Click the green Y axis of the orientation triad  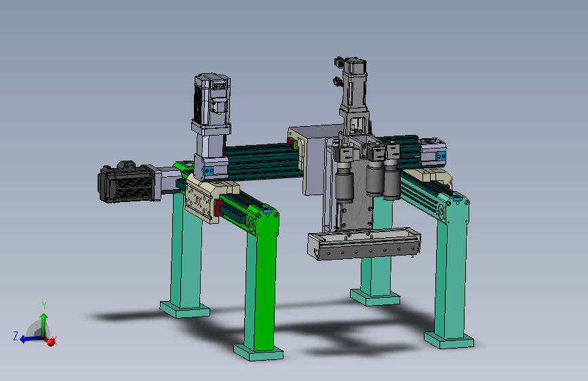44,325
